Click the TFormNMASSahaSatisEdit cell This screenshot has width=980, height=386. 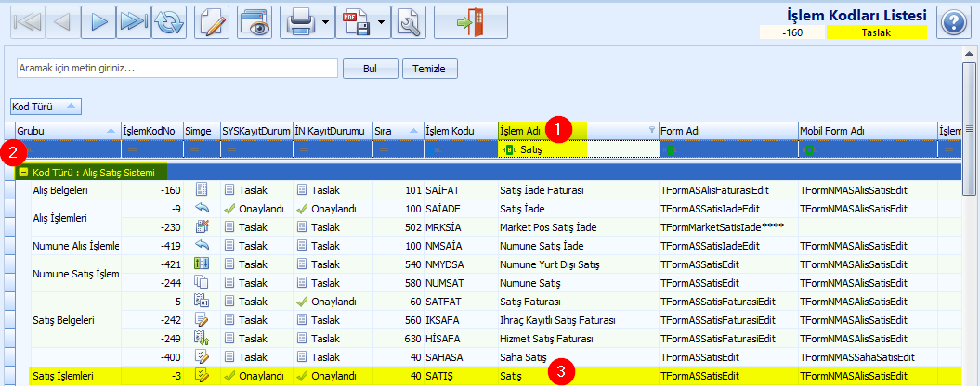(868, 358)
